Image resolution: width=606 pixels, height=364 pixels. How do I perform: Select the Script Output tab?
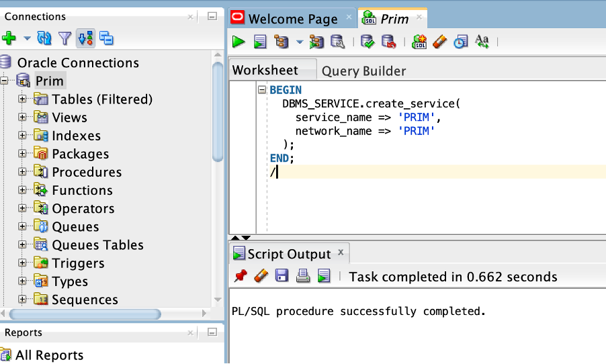[x=289, y=254]
